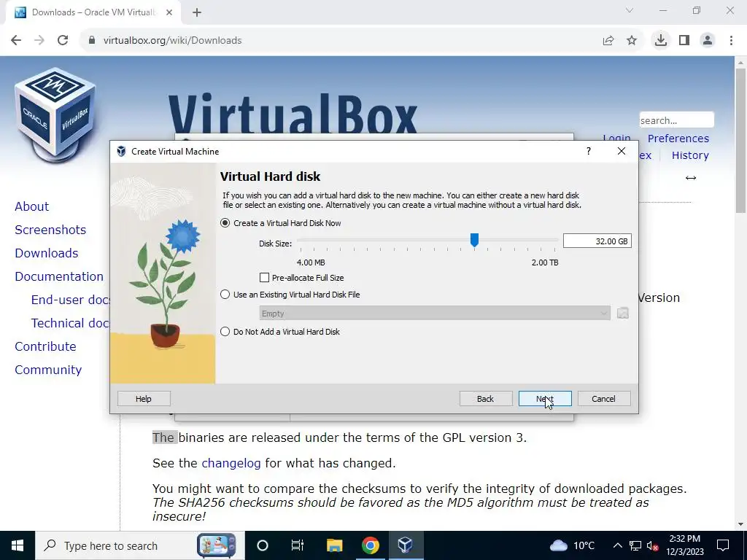
Task: Close the Downloads – Oracle VM tab
Action: (x=169, y=12)
